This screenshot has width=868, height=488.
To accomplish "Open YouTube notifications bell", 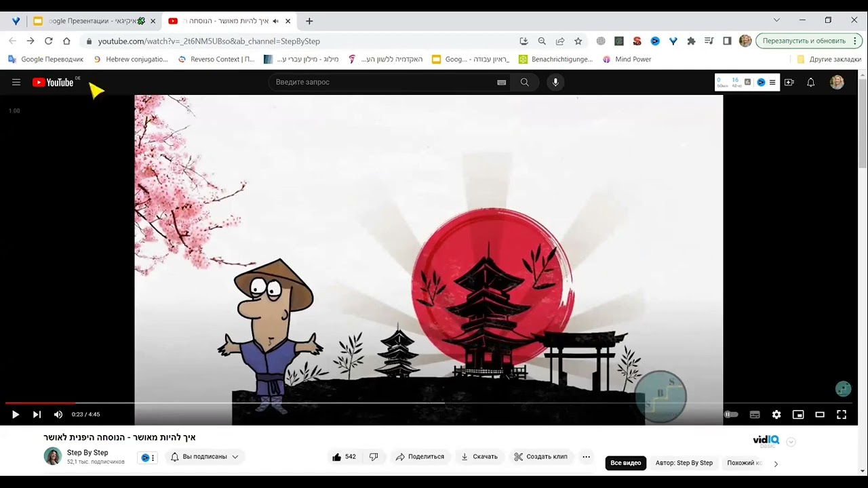I will click(810, 82).
